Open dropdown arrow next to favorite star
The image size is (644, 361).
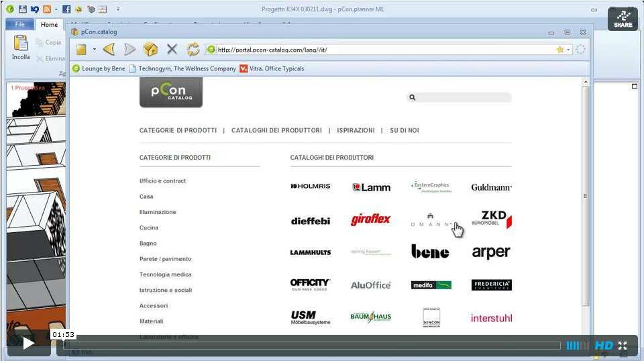[569, 50]
